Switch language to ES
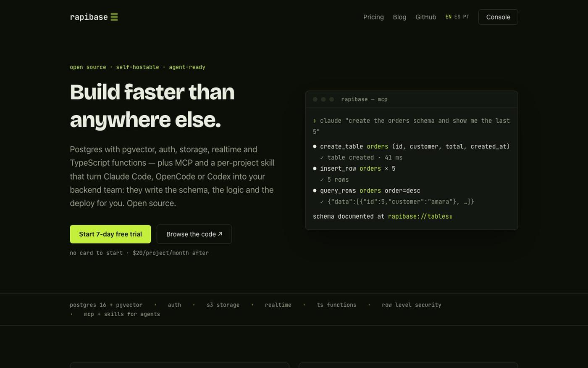 [457, 17]
